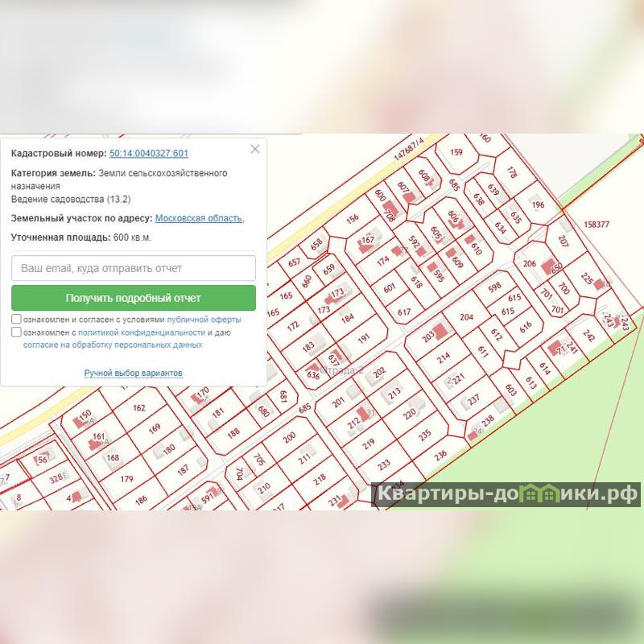
Task: Click the Получить подробный отчет button
Action: point(134,298)
